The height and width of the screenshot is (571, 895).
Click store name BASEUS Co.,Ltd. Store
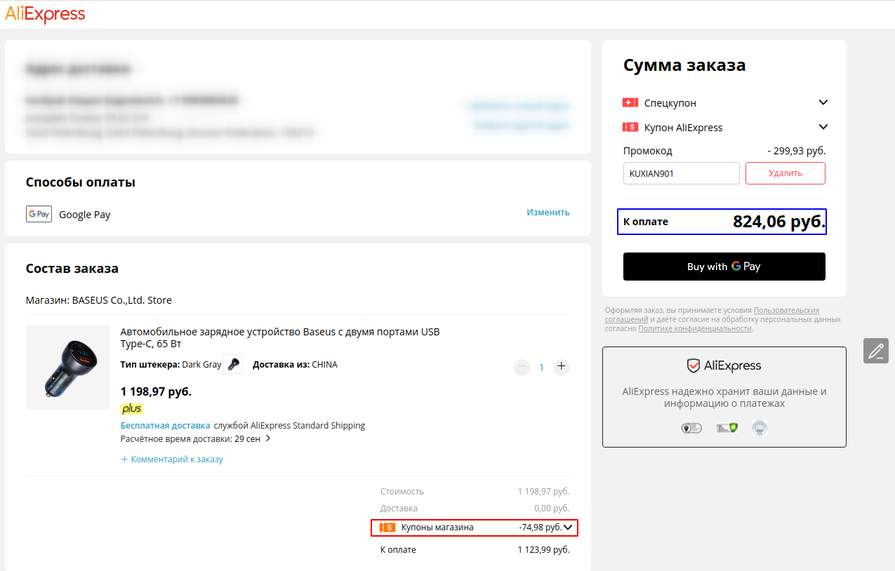pos(122,300)
